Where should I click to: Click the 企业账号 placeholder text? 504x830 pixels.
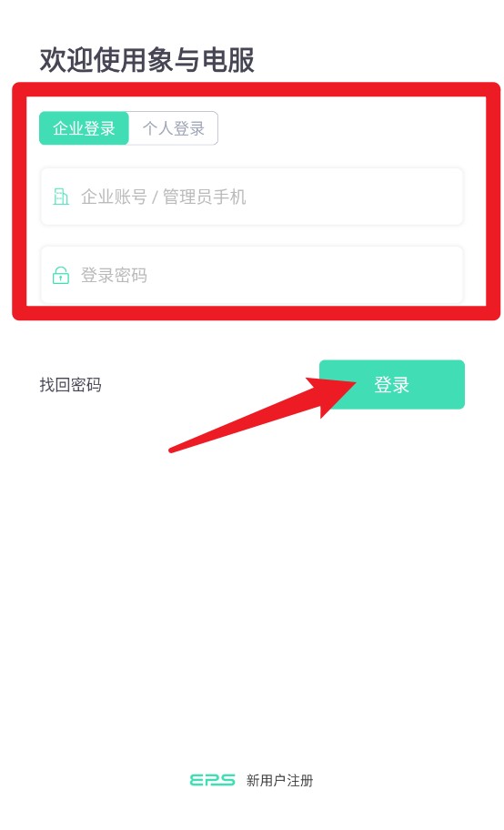pyautogui.click(x=114, y=197)
